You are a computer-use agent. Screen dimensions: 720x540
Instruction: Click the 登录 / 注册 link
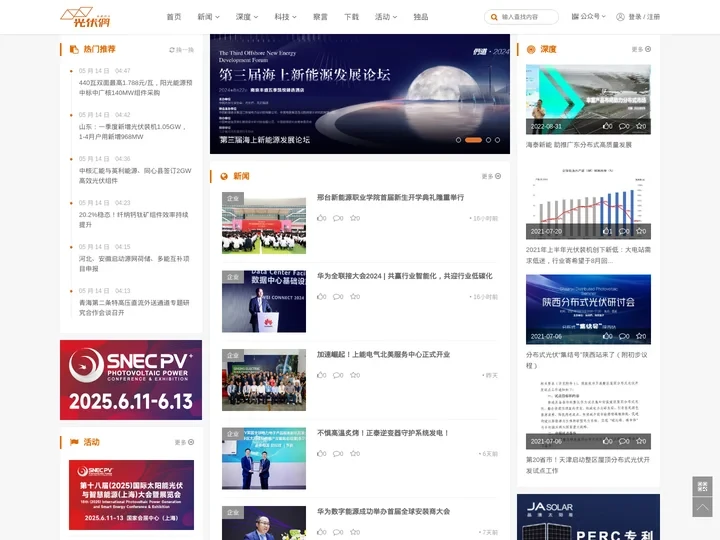[x=644, y=17]
